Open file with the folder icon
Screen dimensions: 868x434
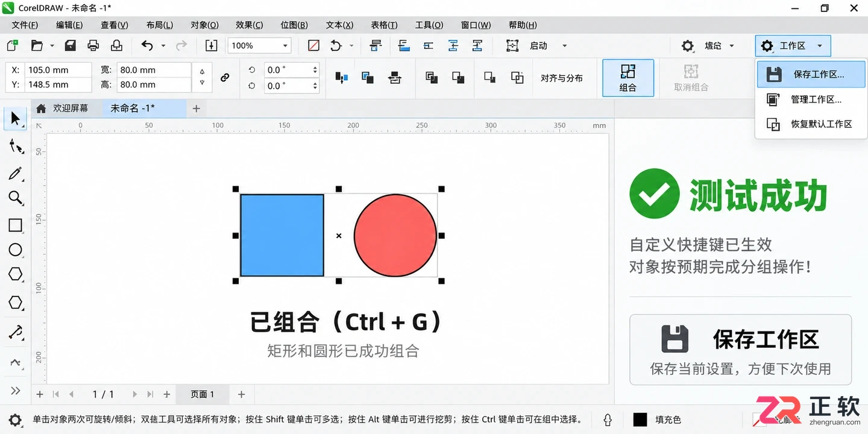[x=37, y=46]
